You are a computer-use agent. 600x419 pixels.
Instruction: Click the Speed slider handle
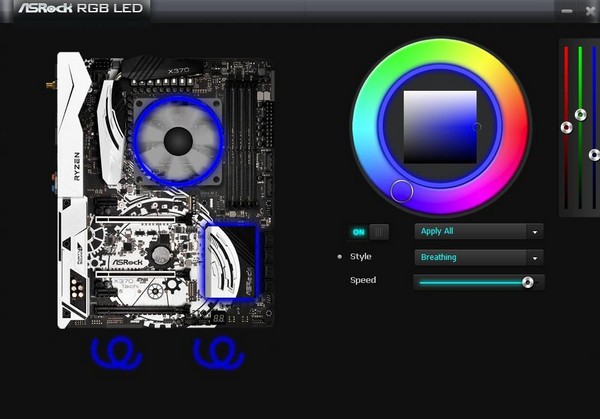(528, 282)
